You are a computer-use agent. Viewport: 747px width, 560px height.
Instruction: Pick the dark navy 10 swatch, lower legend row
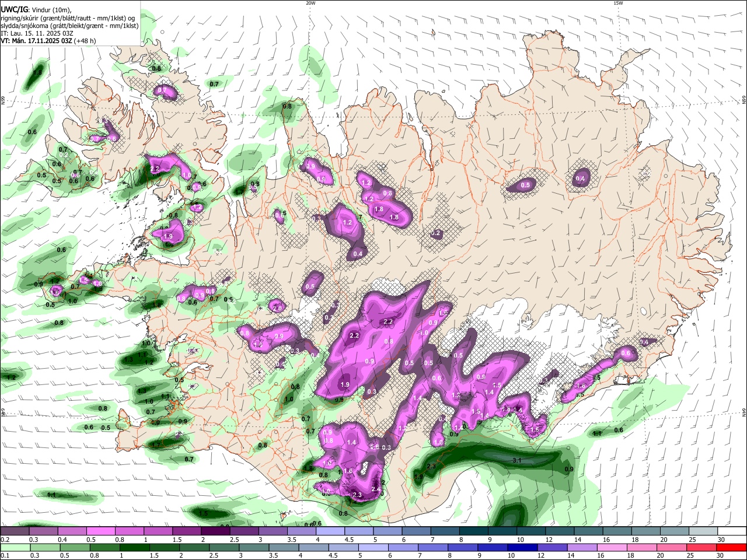[x=521, y=547]
